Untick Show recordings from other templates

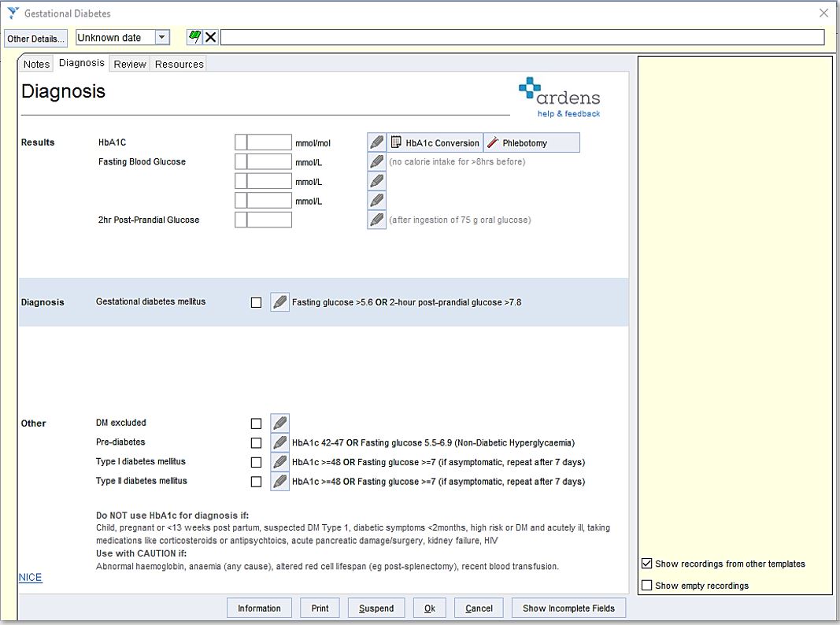pyautogui.click(x=646, y=564)
